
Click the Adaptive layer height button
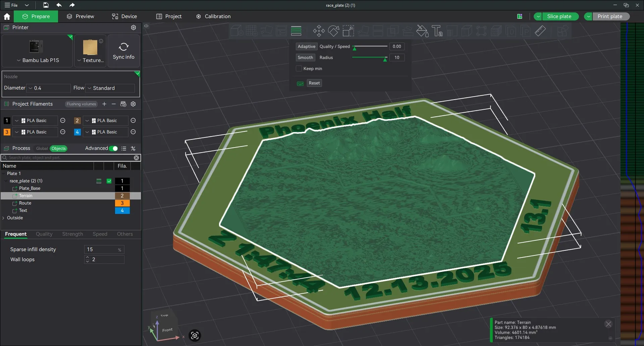tap(307, 47)
